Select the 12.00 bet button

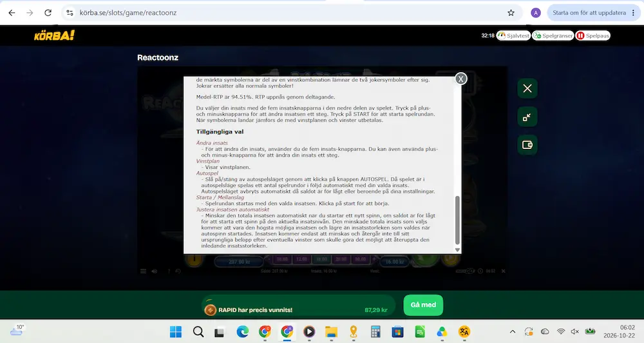[302, 259]
